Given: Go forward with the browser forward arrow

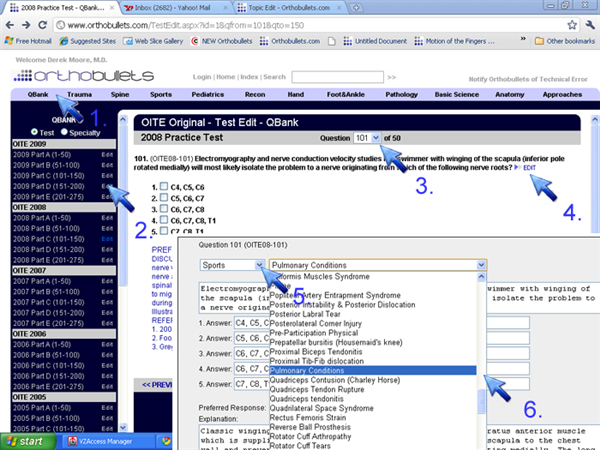Looking at the screenshot, I should [x=26, y=25].
